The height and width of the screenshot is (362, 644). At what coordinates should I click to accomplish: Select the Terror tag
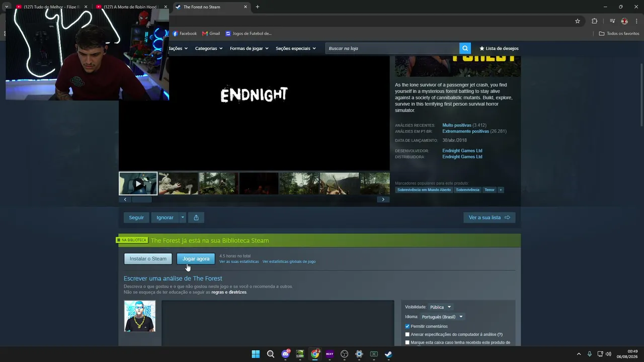(490, 190)
